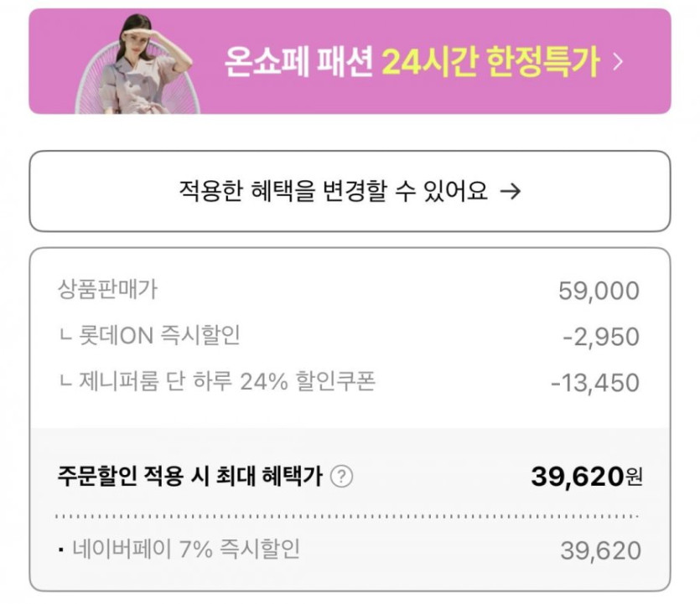Click the ㄴ marker before 제니퍼룸 coupon

65,383
